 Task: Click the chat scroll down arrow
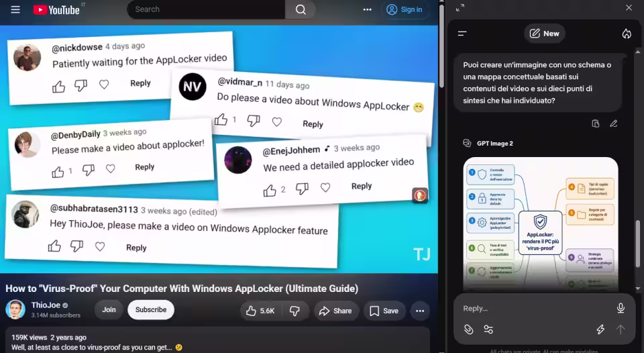tap(638, 289)
